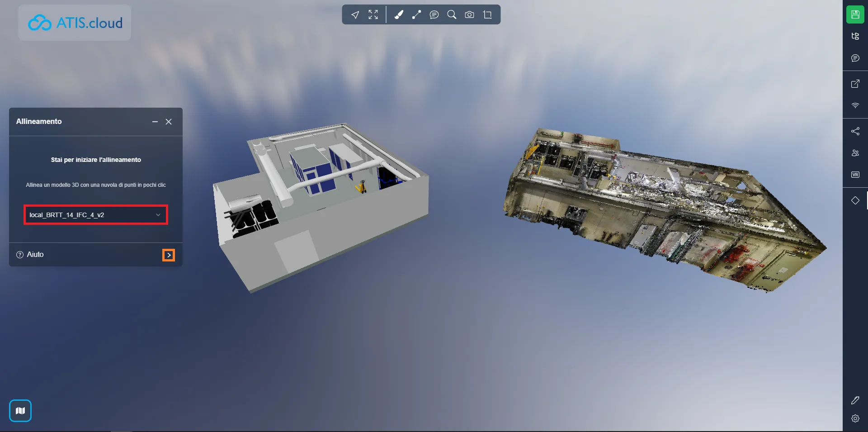This screenshot has width=868, height=432.
Task: Select the paint brush tool
Action: tap(399, 15)
